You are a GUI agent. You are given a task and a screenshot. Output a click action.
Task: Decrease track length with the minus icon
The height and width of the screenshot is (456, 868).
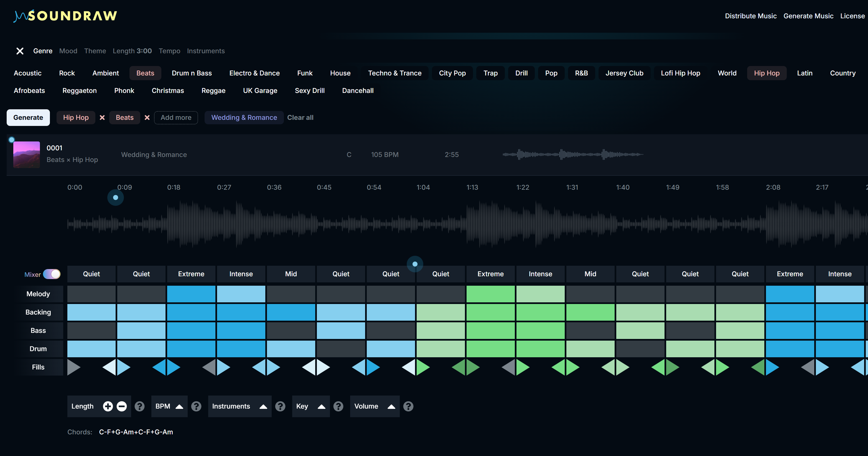pyautogui.click(x=122, y=406)
